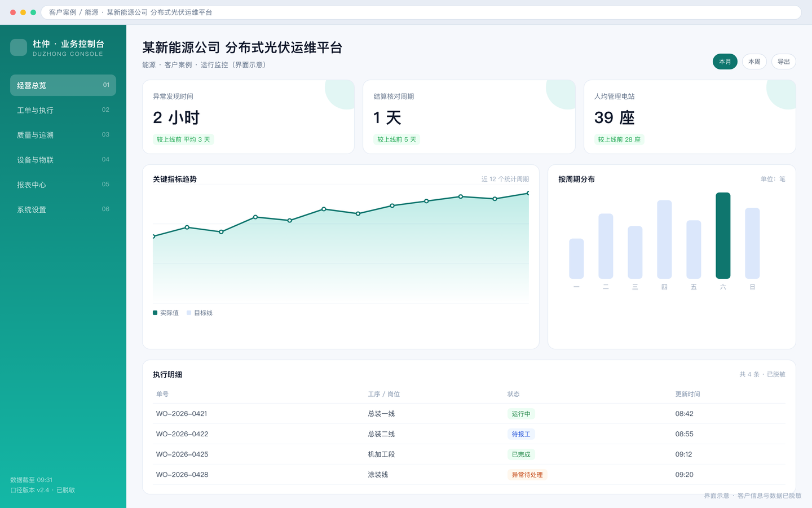Open work order WO-2026-0428

pos(182,475)
